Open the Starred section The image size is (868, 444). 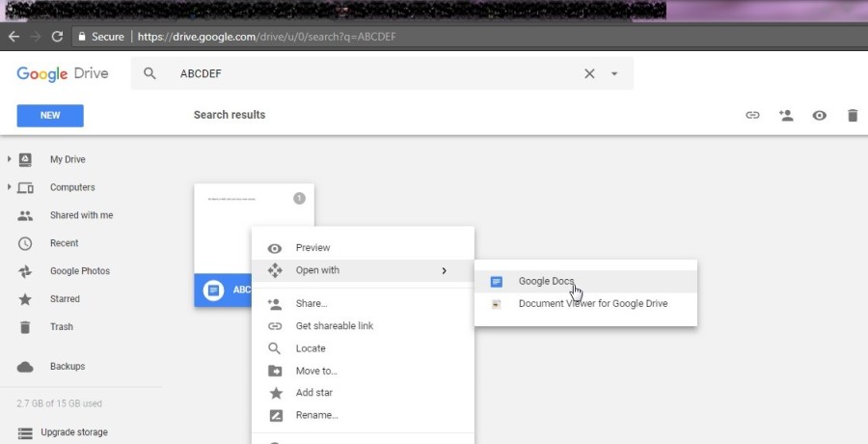(65, 299)
